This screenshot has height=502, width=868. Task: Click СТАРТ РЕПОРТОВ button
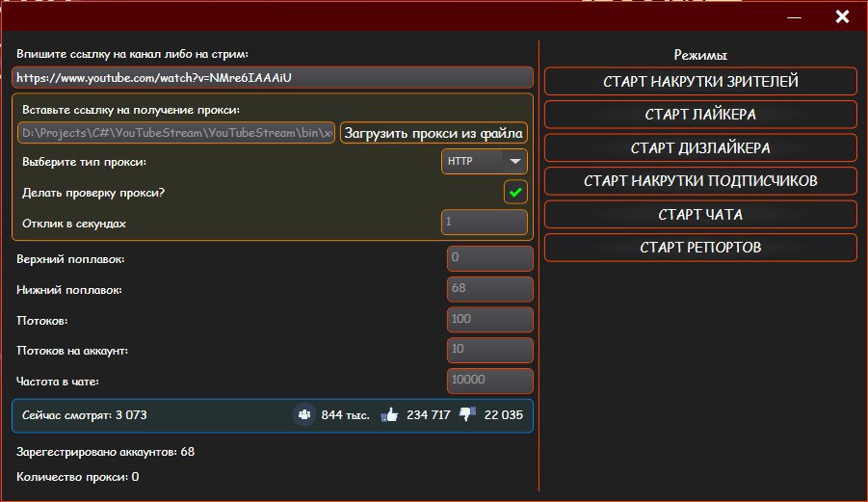(x=700, y=248)
